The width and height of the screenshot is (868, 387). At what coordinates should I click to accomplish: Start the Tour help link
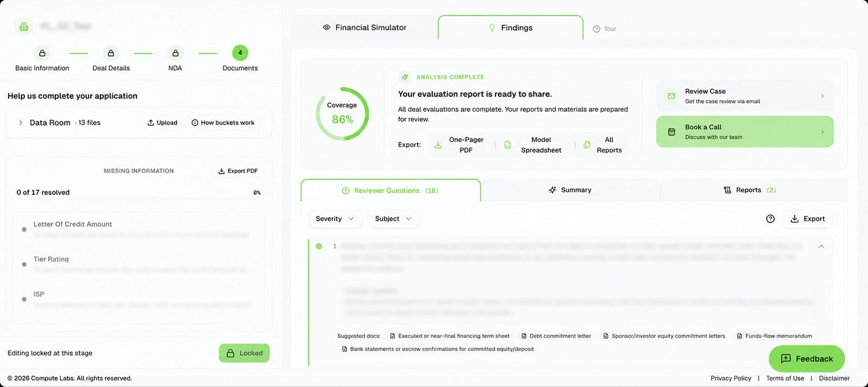click(604, 29)
